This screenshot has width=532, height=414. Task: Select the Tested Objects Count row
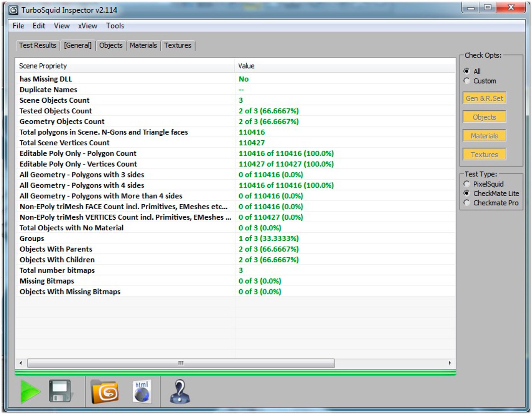point(236,111)
